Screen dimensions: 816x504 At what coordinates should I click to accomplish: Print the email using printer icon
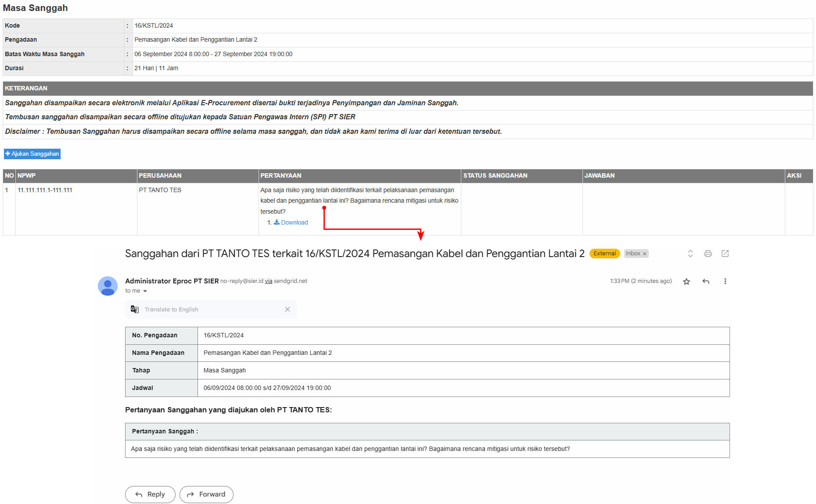(x=708, y=254)
